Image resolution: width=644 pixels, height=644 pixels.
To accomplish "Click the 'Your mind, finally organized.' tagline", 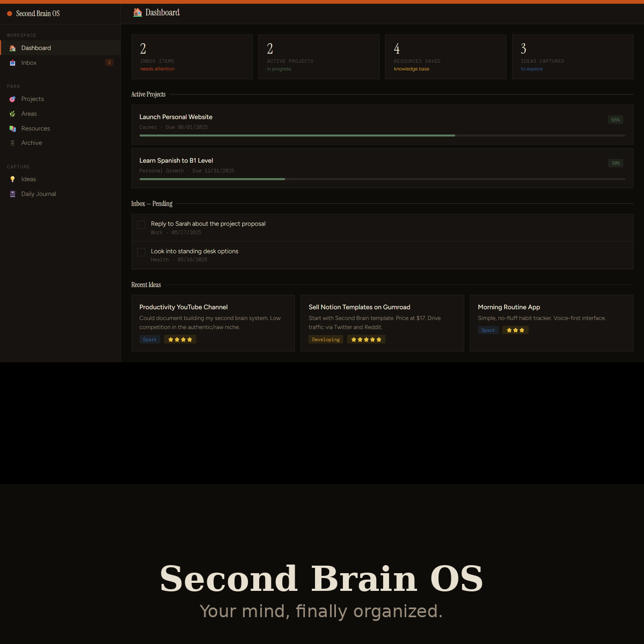I will pos(321,611).
